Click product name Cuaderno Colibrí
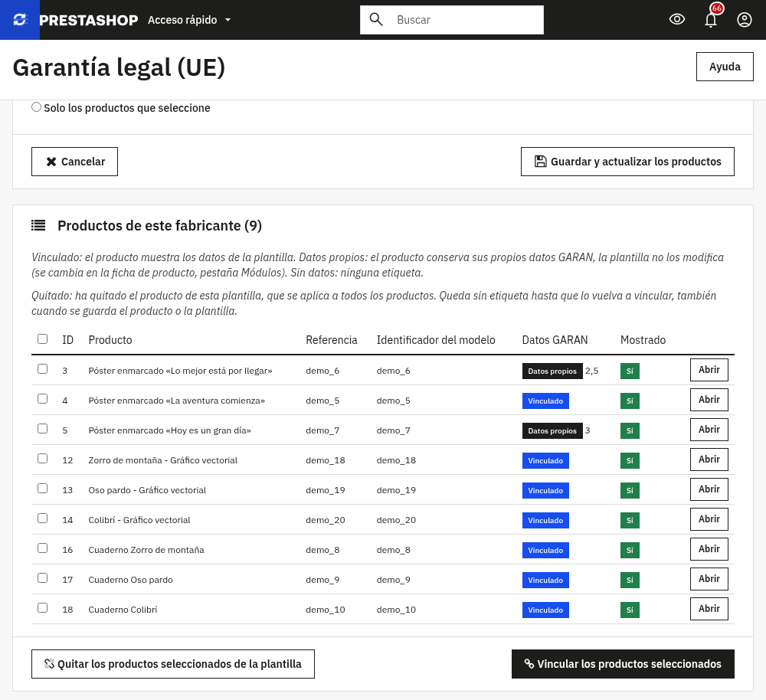The height and width of the screenshot is (700, 766). click(x=123, y=610)
